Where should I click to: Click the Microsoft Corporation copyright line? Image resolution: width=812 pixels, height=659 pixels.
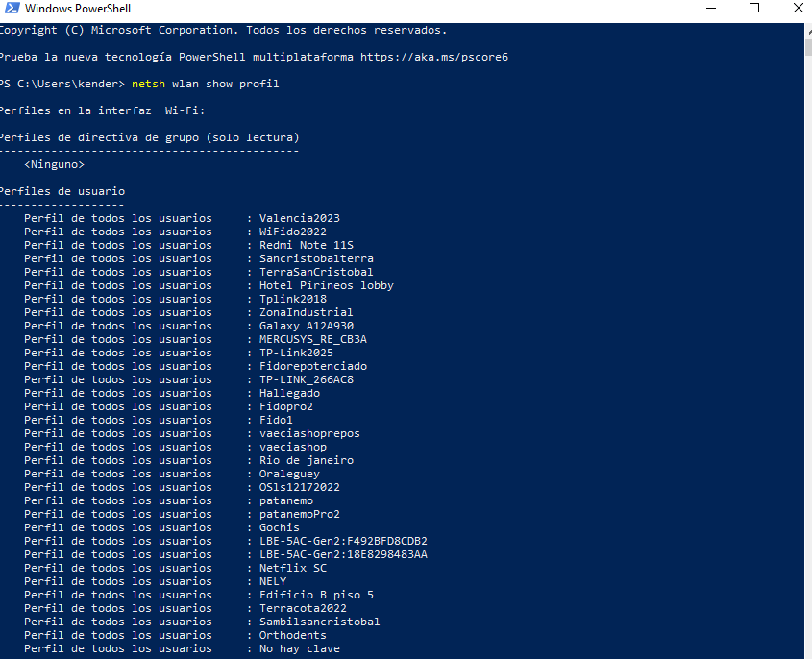[223, 30]
